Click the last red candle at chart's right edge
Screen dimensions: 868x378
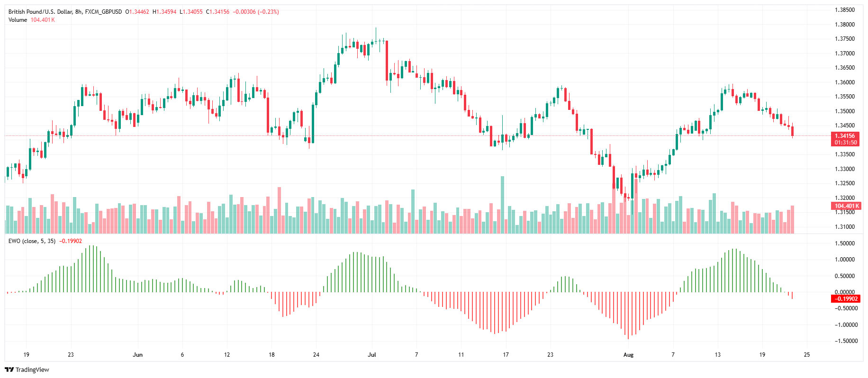(793, 131)
